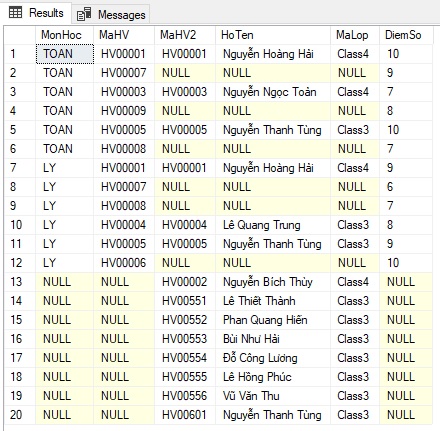
Task: Select row number 13 header
Action: 20,282
